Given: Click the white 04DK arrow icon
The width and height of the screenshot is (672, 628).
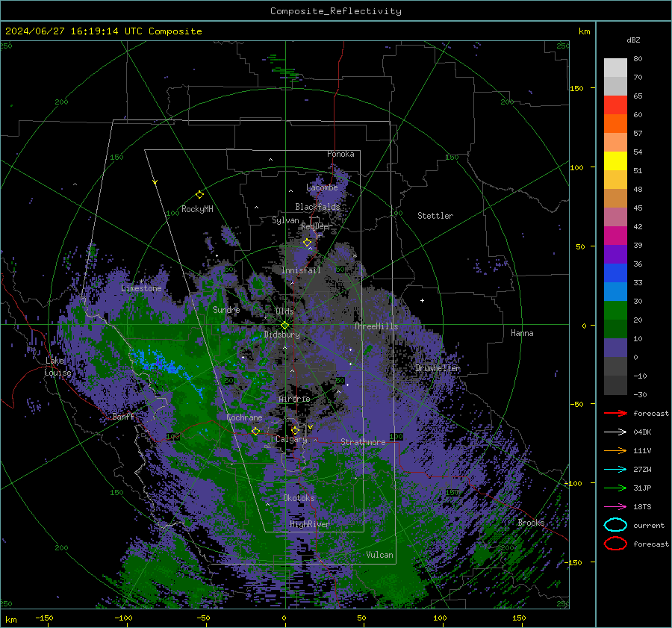Looking at the screenshot, I should point(615,432).
